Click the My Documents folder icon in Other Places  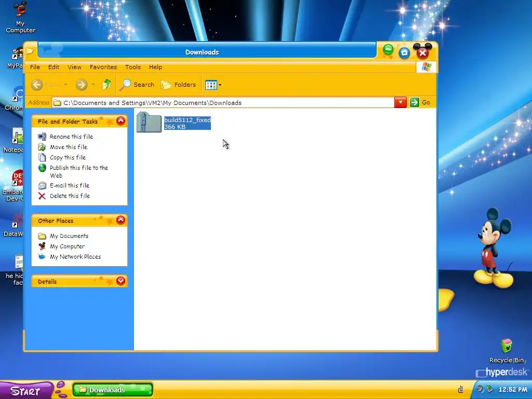click(42, 236)
